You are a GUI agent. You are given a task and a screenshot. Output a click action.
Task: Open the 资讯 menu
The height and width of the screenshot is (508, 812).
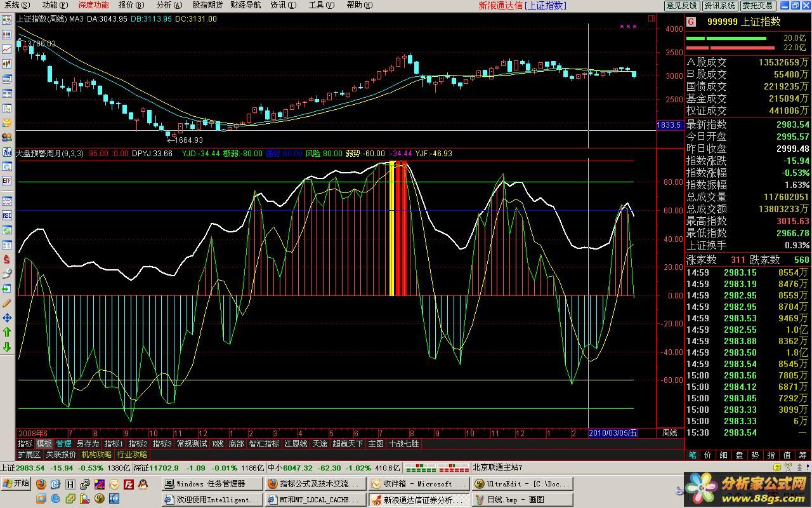tap(283, 5)
